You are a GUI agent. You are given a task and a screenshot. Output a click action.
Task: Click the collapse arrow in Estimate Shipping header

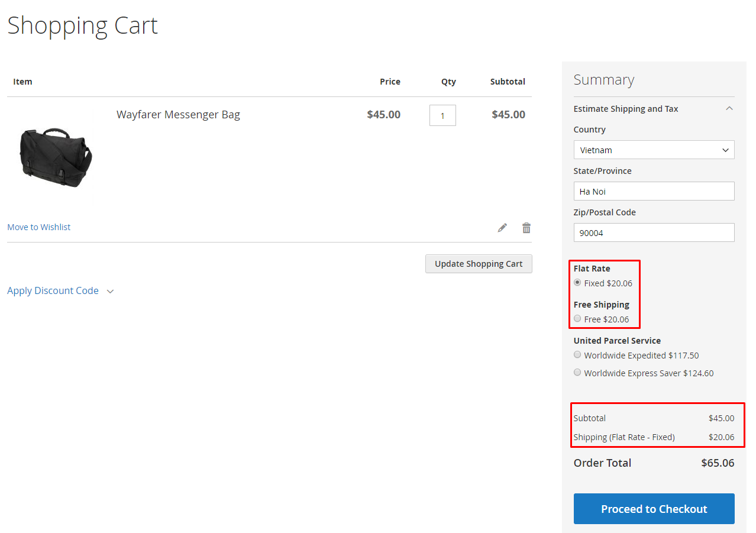click(729, 108)
